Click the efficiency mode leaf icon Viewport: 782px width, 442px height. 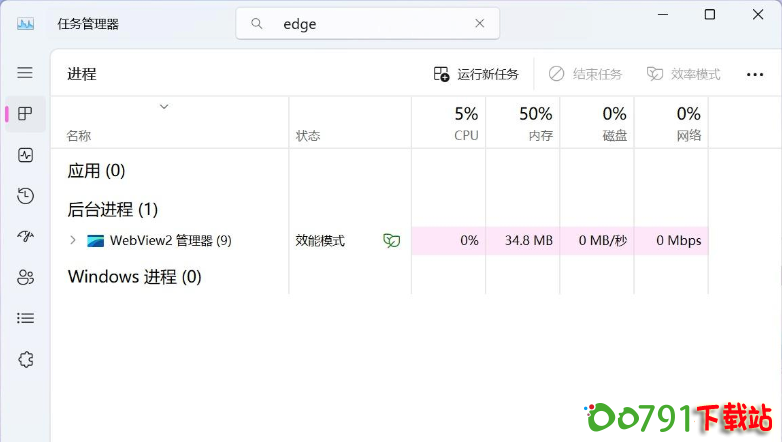392,241
